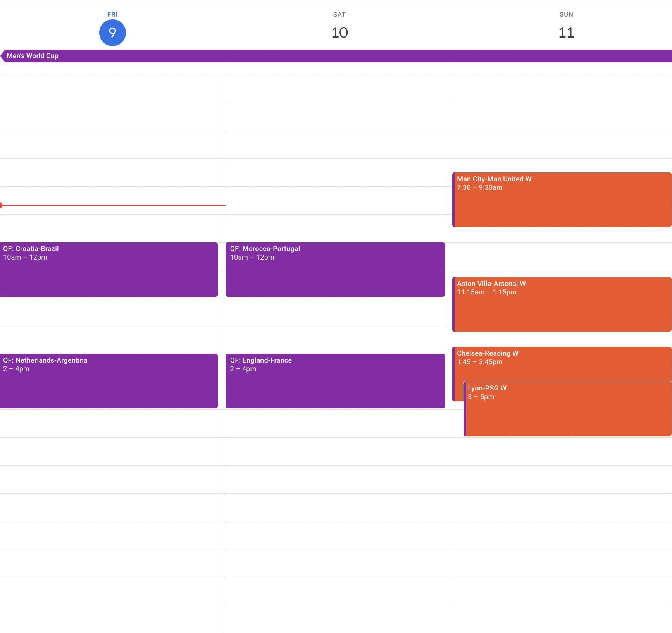
Task: Open QF: Netherlands-Argentina event
Action: pyautogui.click(x=109, y=381)
